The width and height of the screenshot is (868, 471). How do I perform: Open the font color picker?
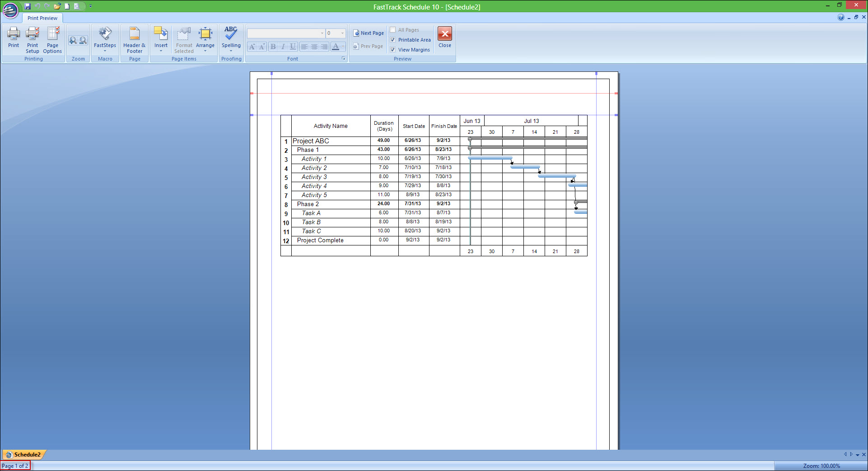click(336, 47)
